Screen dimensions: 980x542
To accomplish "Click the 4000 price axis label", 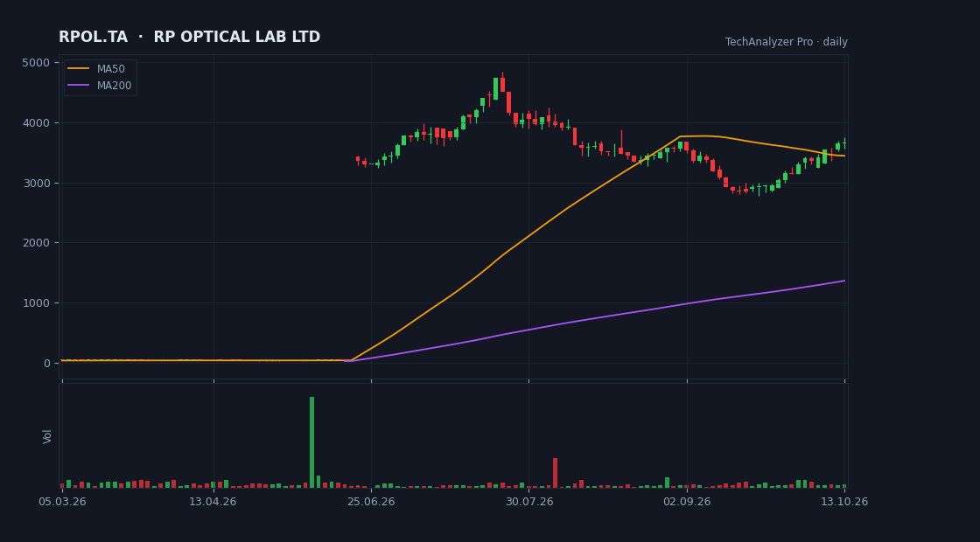I will pos(36,123).
